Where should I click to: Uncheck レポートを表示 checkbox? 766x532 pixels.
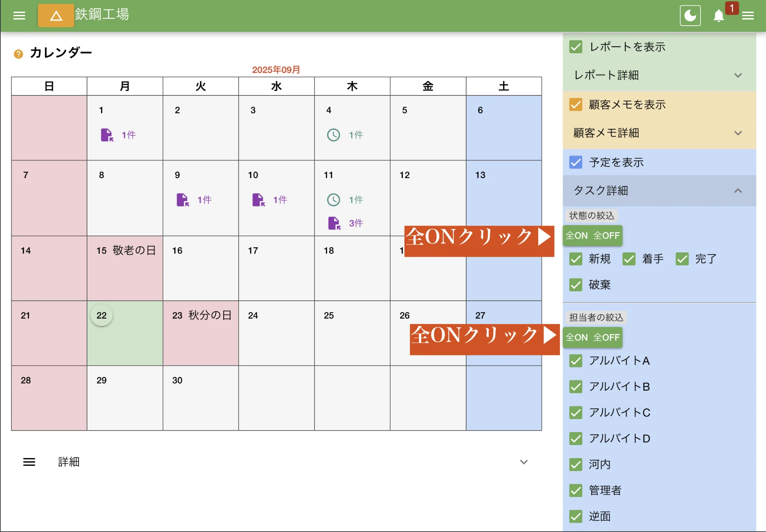pyautogui.click(x=576, y=47)
